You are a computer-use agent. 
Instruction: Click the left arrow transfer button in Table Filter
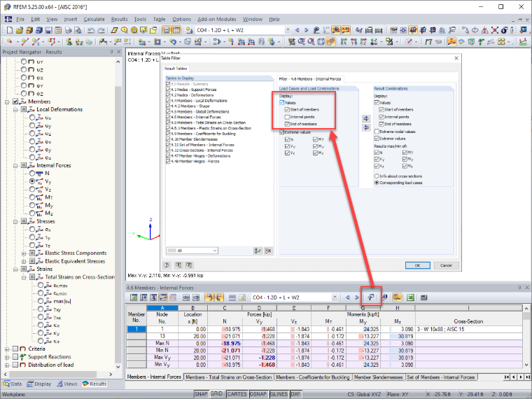tap(366, 127)
